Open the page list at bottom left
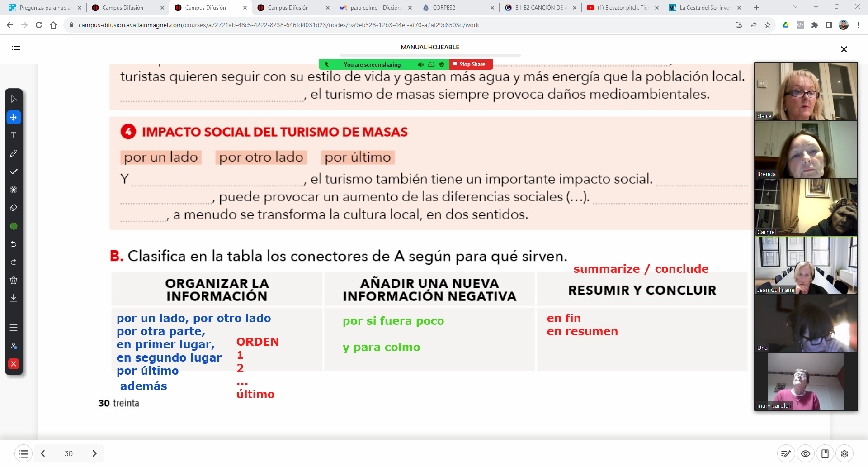Viewport: 868px width, 467px height. (24, 453)
